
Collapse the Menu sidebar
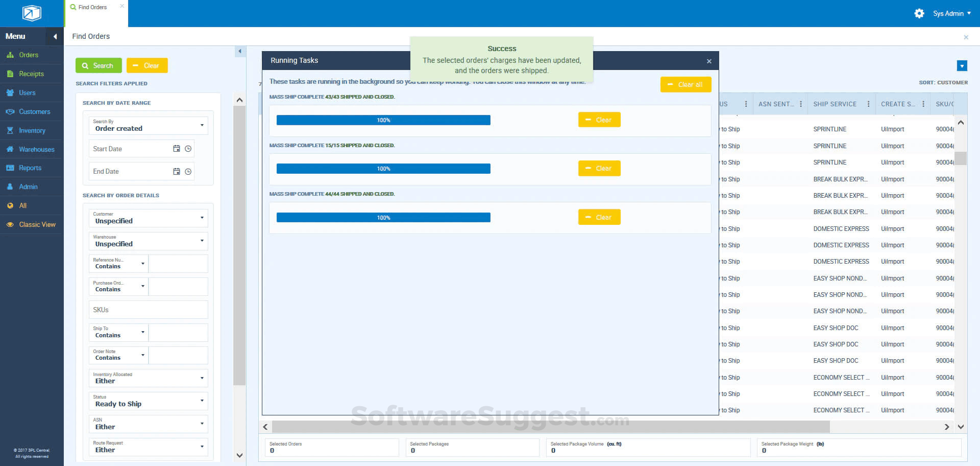(55, 36)
